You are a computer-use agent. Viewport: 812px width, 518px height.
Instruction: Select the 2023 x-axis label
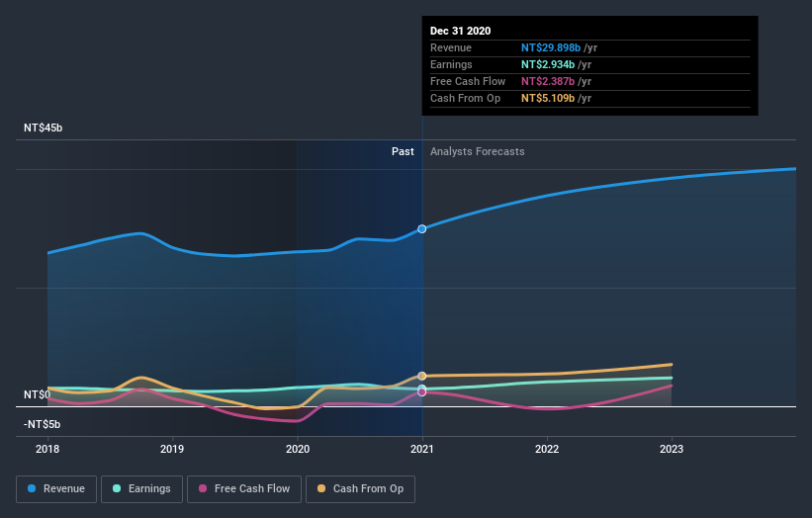click(672, 449)
